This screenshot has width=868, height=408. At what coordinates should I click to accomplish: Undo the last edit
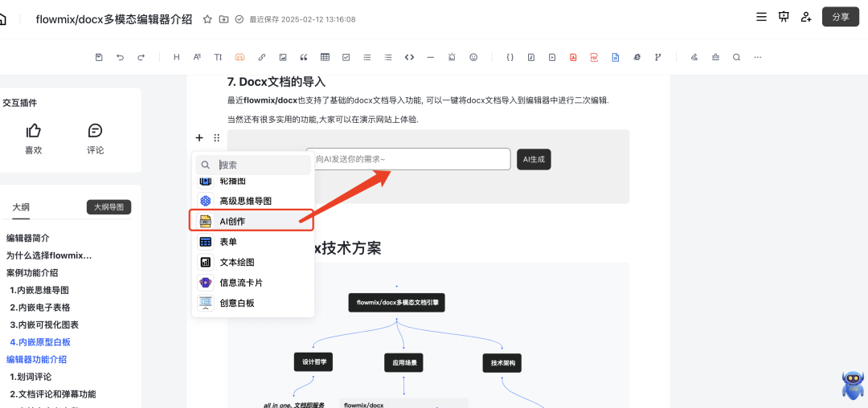pos(120,57)
